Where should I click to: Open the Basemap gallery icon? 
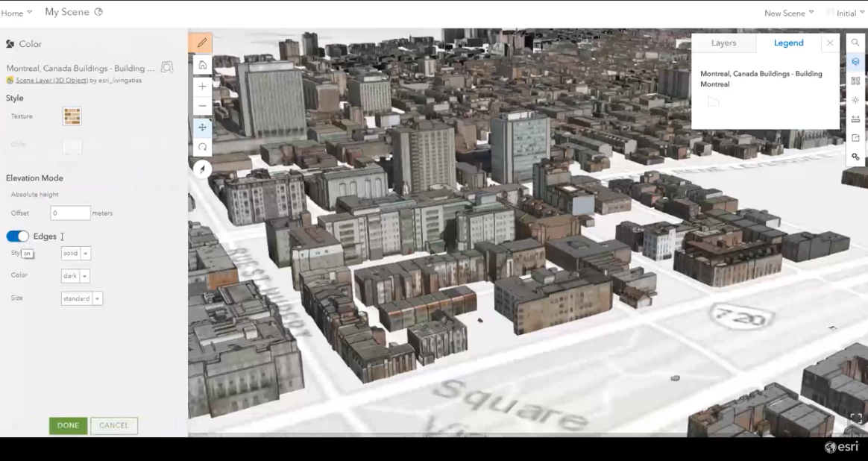(x=855, y=81)
